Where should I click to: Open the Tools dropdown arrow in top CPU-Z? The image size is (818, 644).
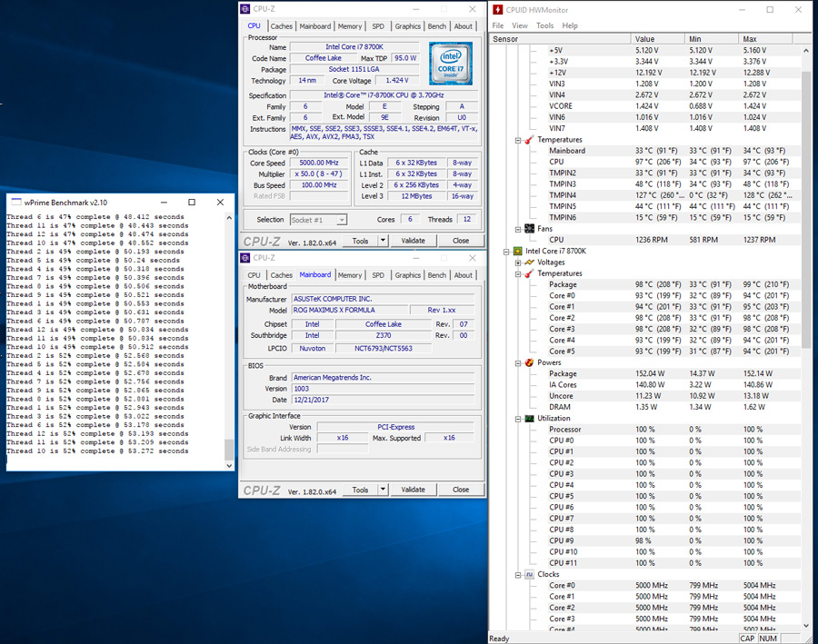(383, 241)
